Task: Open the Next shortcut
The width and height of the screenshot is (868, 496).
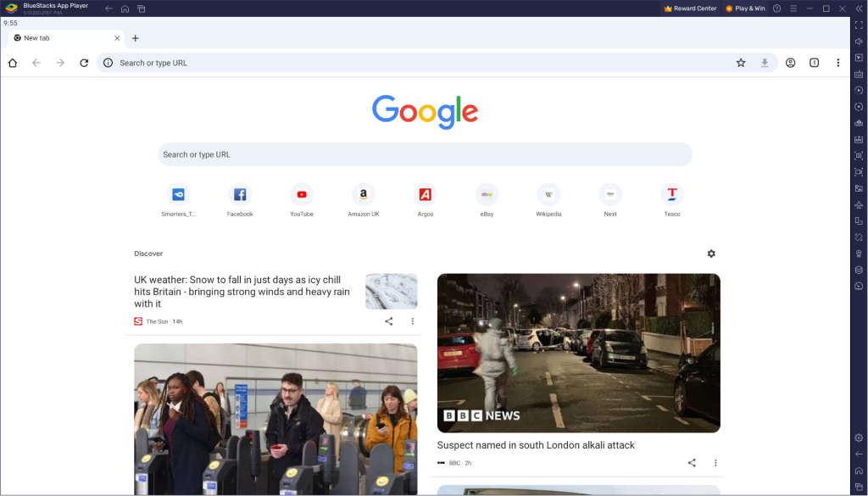Action: click(610, 200)
